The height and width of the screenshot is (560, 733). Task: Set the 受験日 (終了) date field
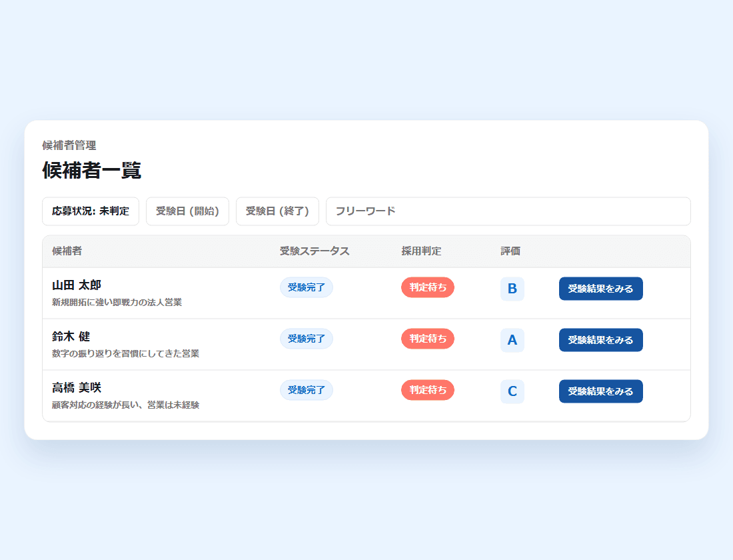[277, 211]
